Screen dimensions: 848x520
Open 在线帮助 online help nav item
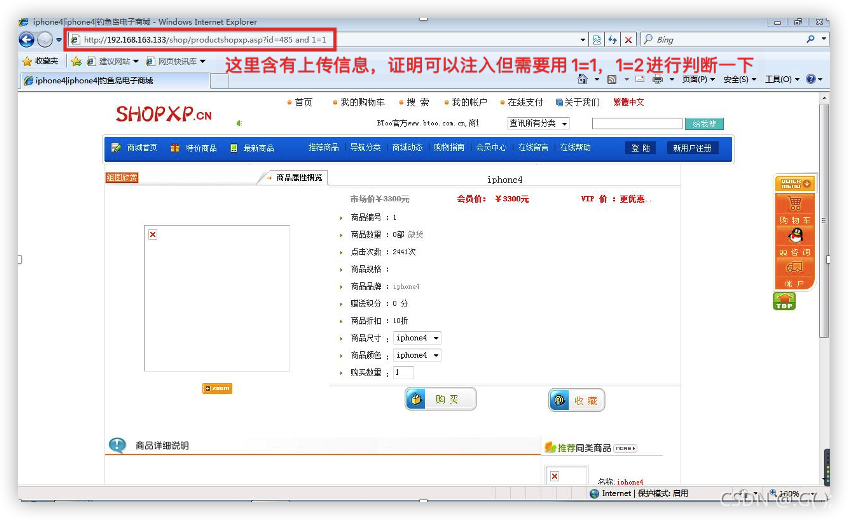575,147
